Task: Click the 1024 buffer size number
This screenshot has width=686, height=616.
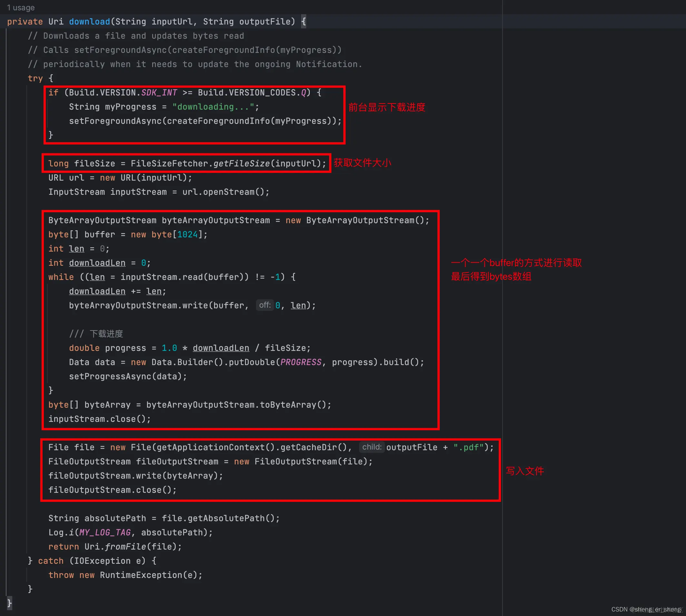Action: click(x=187, y=234)
